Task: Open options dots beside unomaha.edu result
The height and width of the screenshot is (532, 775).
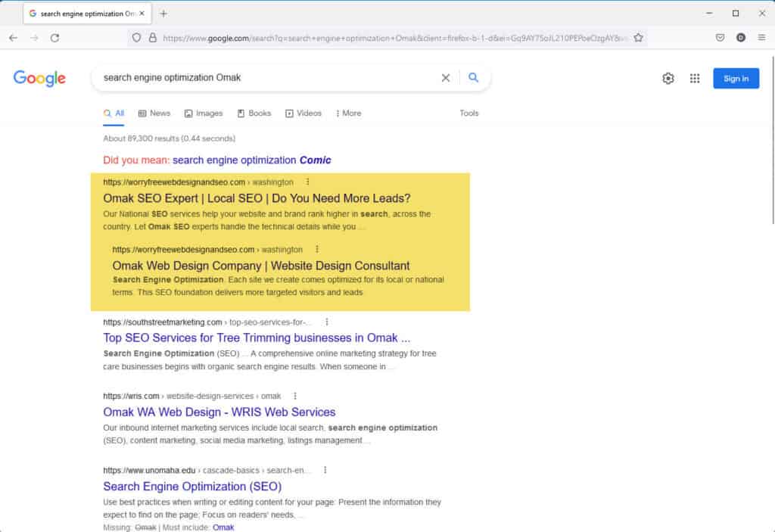Action: 325,470
